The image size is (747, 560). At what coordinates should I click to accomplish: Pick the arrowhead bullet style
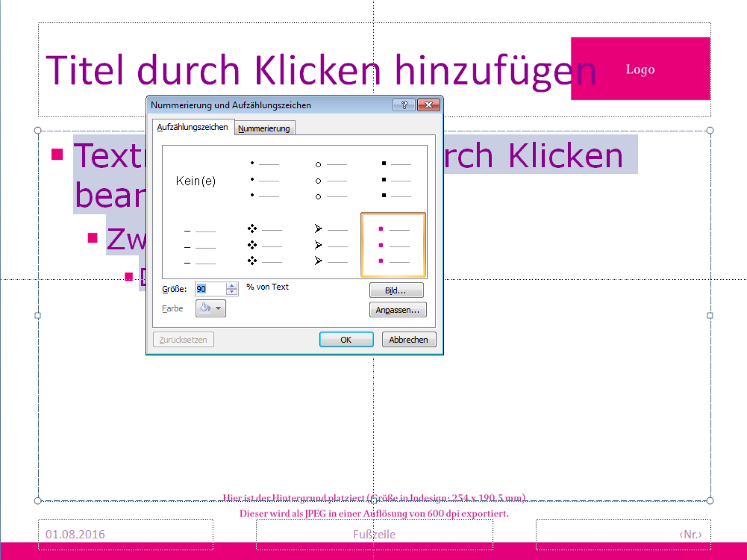coord(331,245)
